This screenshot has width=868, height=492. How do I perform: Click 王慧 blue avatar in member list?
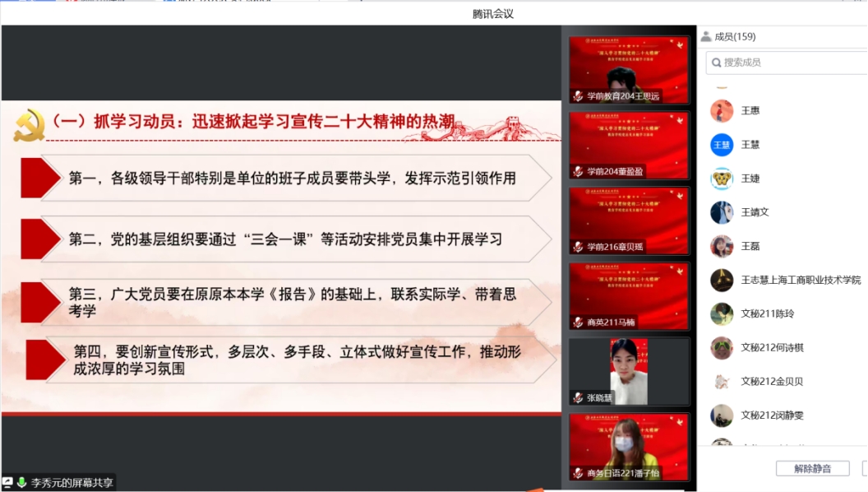point(722,145)
